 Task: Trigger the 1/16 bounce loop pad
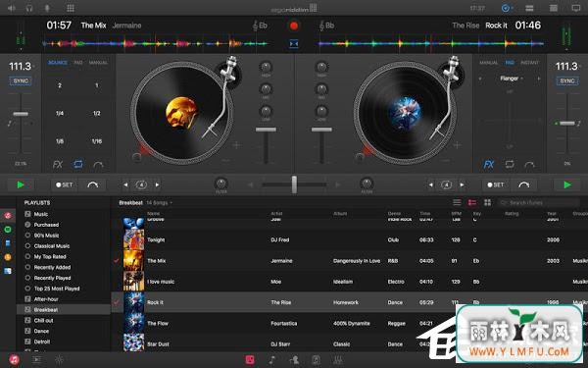tap(96, 141)
